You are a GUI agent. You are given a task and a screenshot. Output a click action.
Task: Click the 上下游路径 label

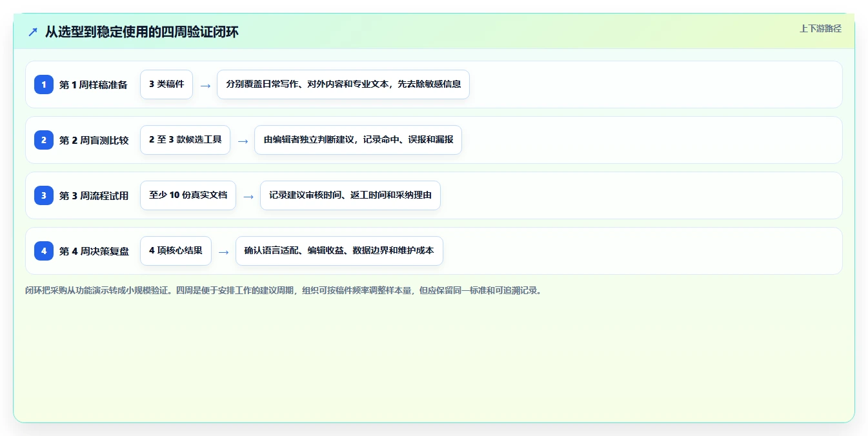point(820,28)
